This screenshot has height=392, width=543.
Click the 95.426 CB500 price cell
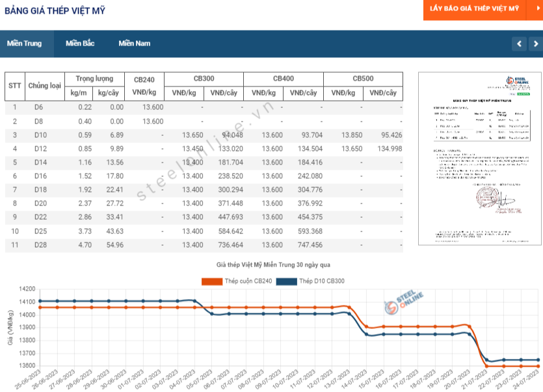[391, 135]
